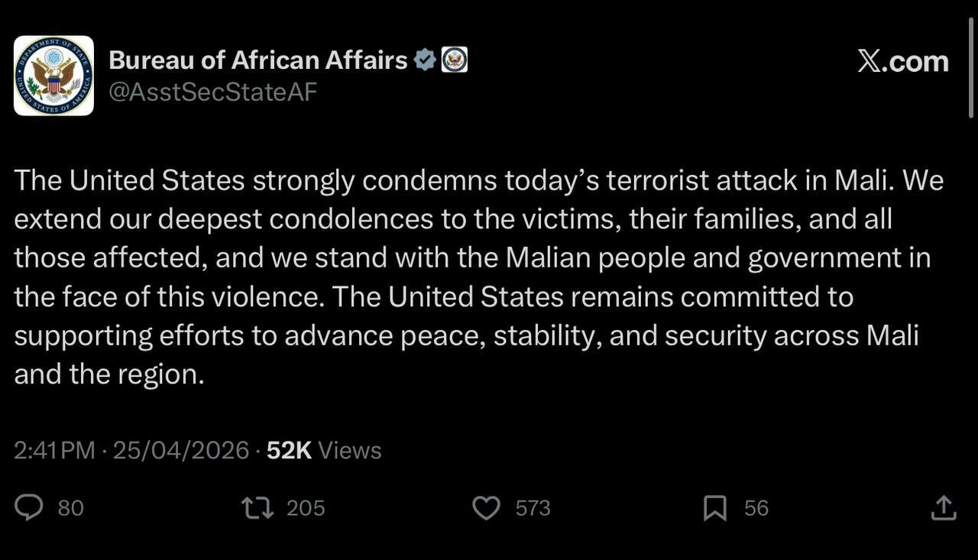
Task: Click the 80 replies count
Action: coord(71,508)
